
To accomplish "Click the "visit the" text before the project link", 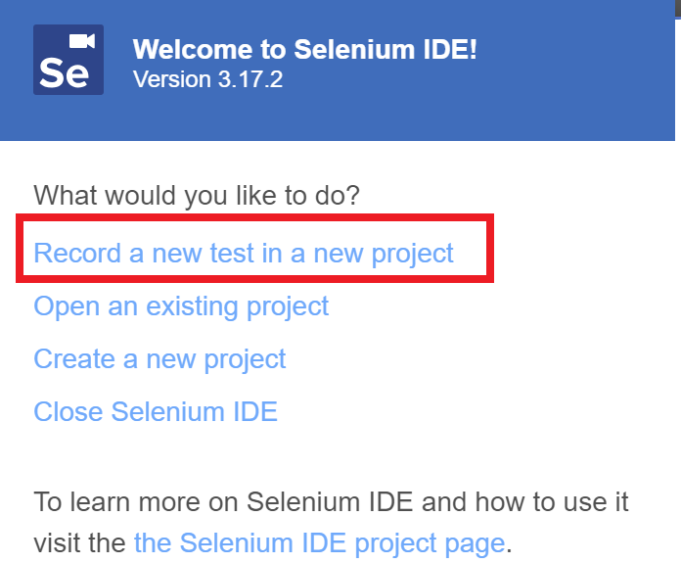I will click(80, 543).
